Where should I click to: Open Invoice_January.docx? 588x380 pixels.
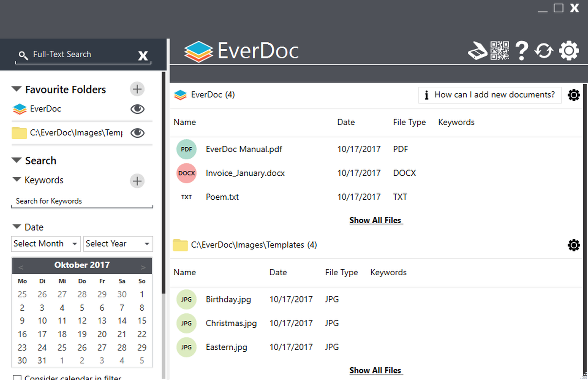245,173
